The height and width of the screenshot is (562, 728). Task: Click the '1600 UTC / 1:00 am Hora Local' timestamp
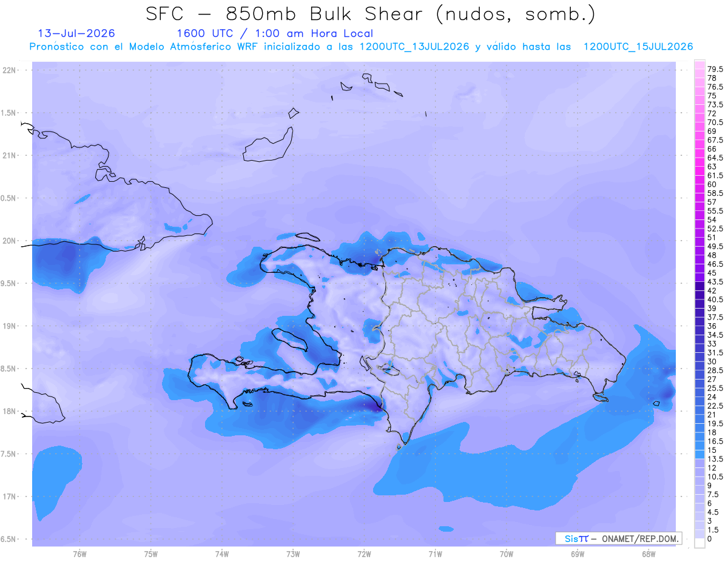pyautogui.click(x=275, y=34)
